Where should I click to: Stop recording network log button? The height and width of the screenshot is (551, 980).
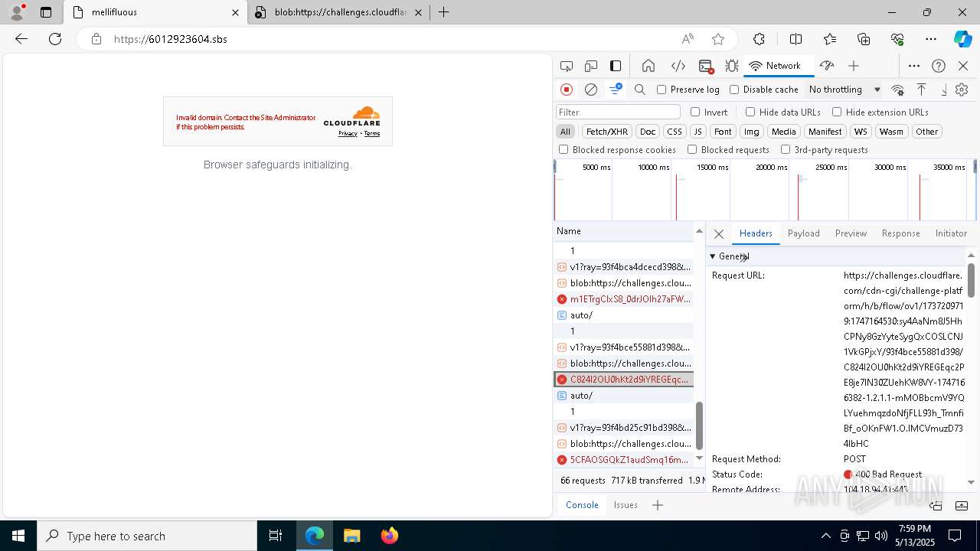coord(567,90)
